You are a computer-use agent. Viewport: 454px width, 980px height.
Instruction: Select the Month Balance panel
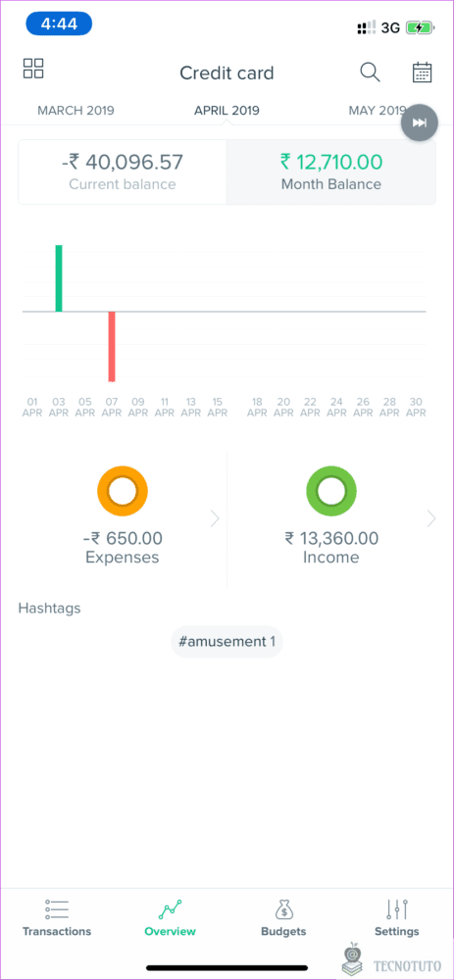coord(331,171)
